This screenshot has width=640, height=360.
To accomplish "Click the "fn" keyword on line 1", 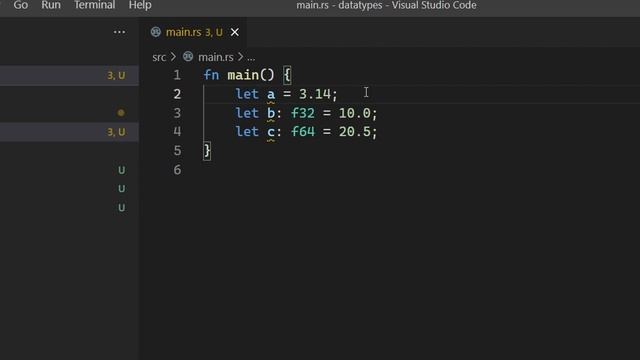I will [x=211, y=75].
